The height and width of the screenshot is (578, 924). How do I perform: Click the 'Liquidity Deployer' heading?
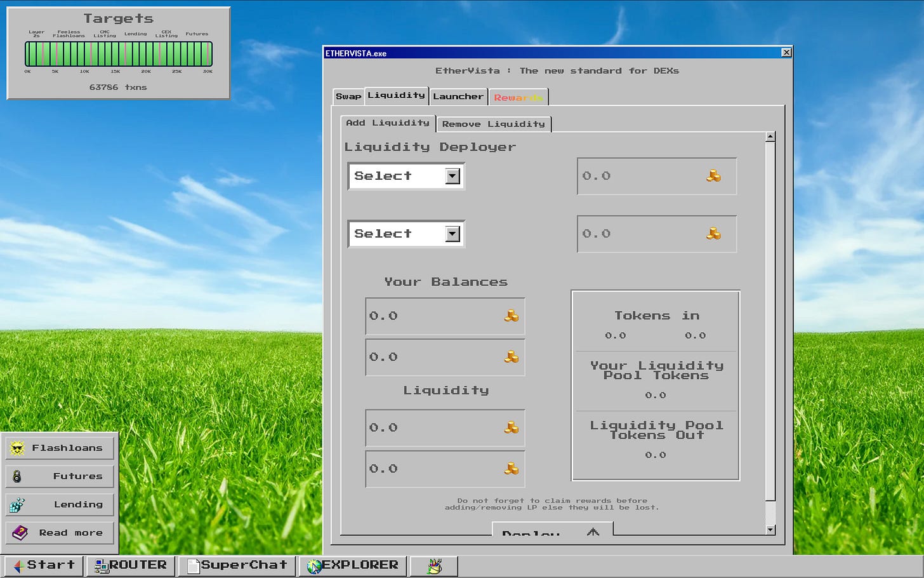[430, 147]
